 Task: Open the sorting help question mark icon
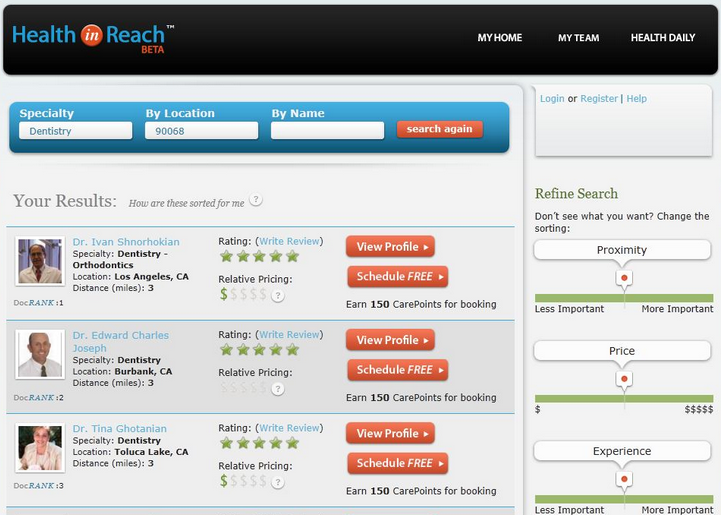click(x=256, y=200)
